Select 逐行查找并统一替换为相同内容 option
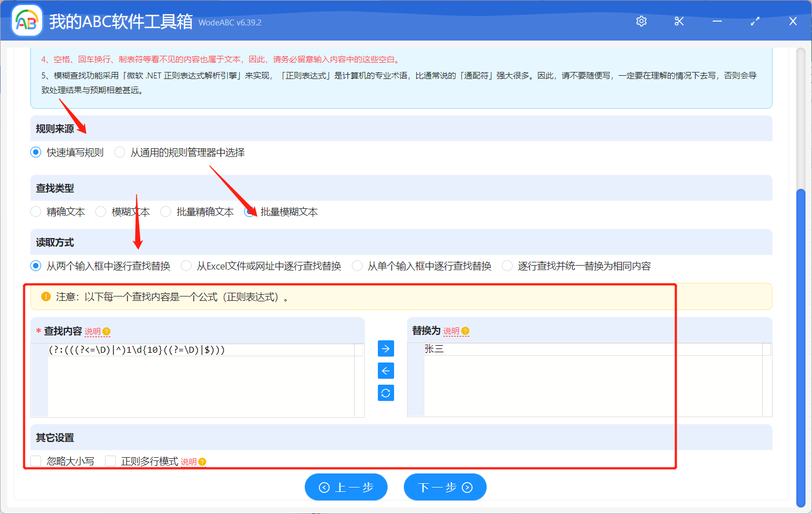 tap(507, 266)
